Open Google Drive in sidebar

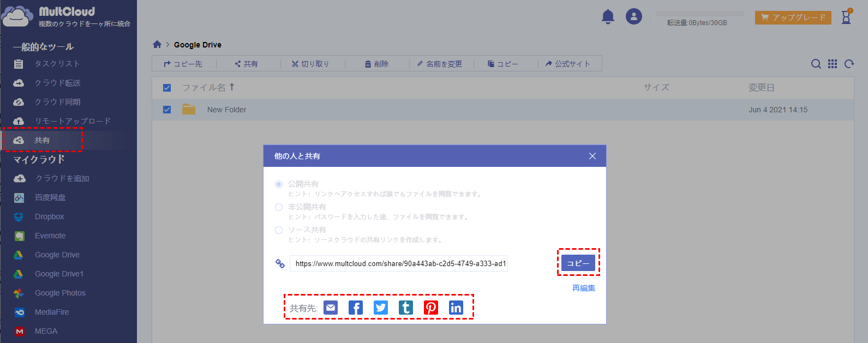click(57, 255)
